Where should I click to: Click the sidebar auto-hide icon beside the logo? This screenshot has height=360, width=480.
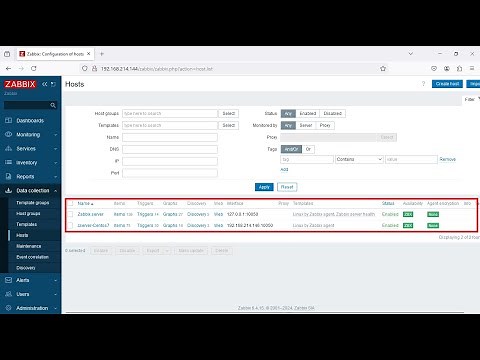[53, 84]
